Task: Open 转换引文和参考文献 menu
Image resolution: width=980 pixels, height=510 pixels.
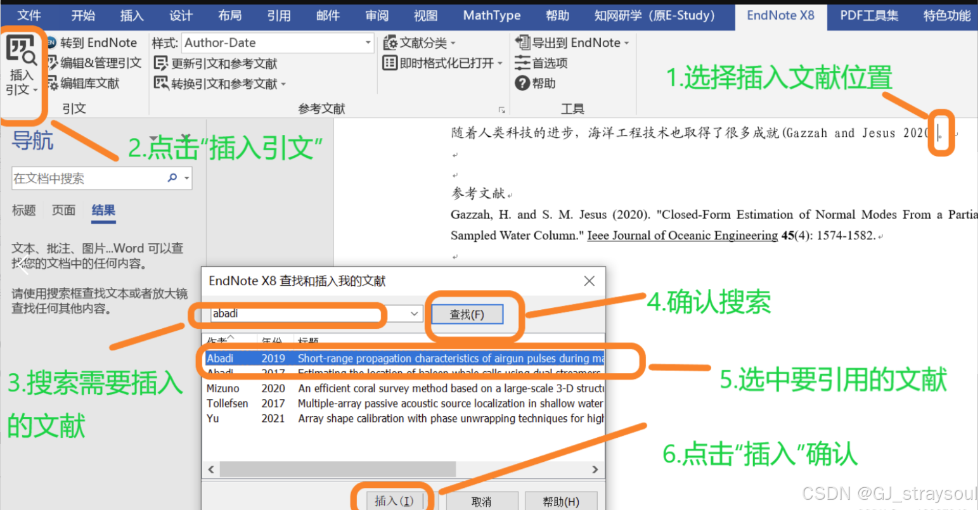Action: [x=219, y=84]
